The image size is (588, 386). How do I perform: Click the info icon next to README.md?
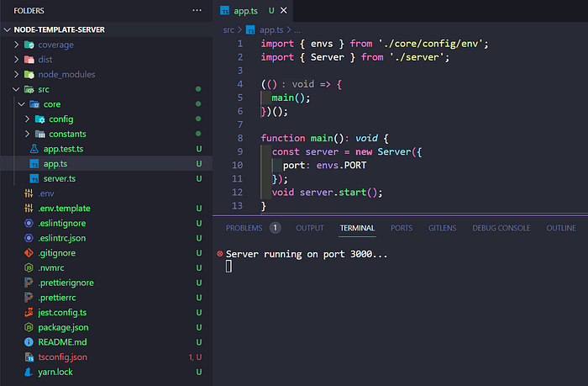29,342
